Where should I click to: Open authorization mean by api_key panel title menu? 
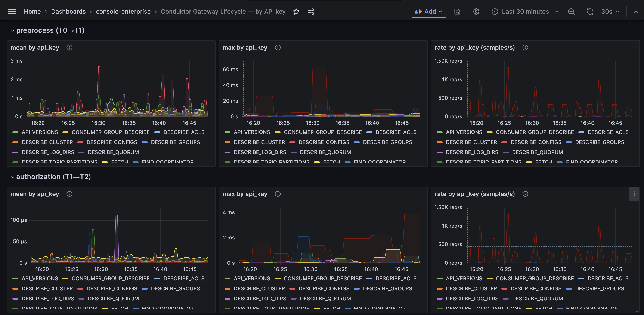coord(35,194)
